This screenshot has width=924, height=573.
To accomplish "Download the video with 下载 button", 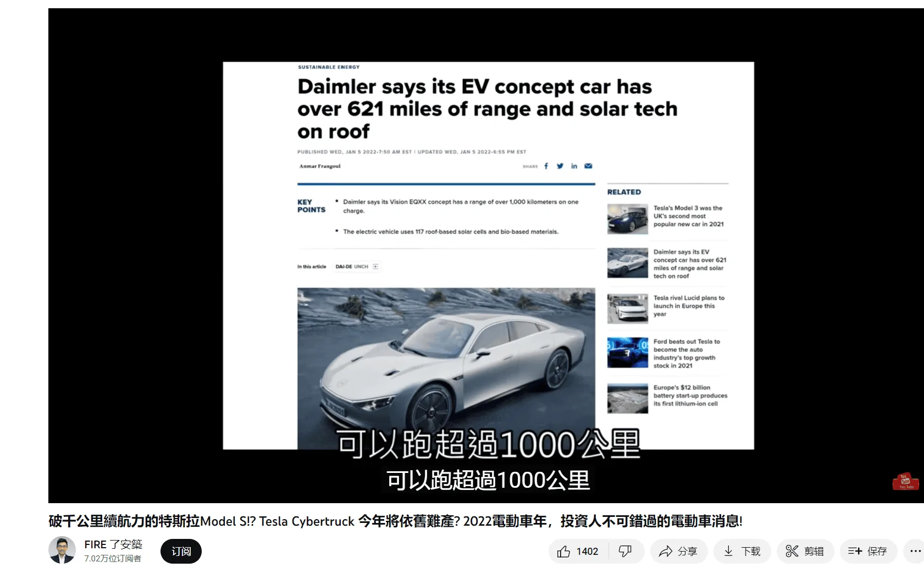I will coord(742,552).
